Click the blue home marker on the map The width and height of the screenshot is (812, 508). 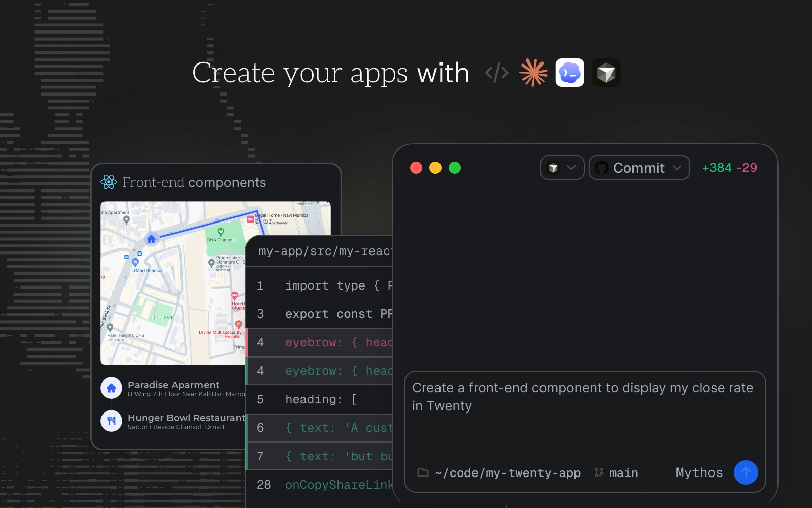[x=151, y=239]
